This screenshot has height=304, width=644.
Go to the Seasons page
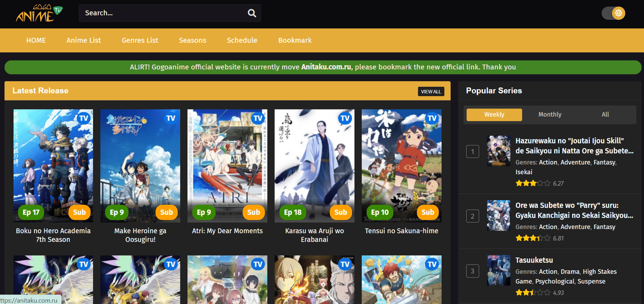[x=192, y=40]
